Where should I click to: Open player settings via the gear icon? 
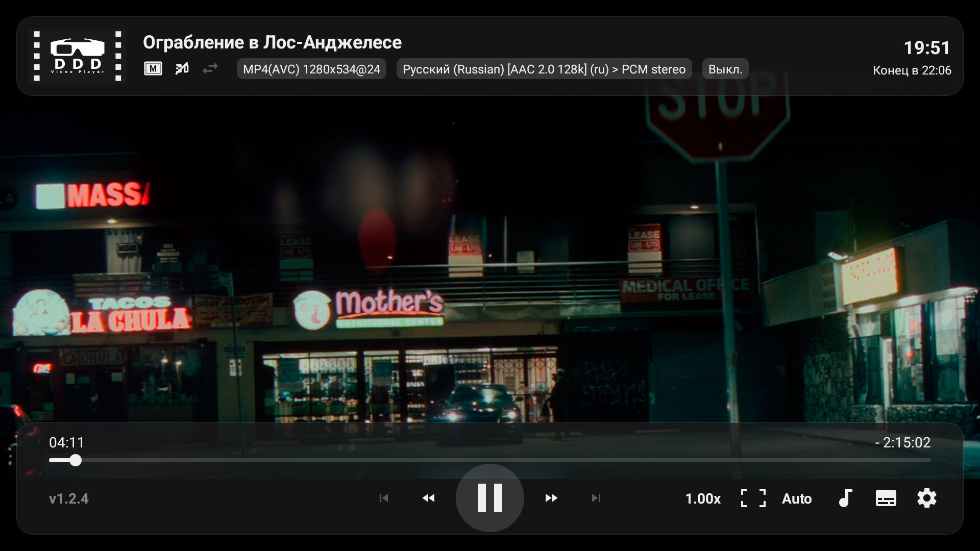pyautogui.click(x=926, y=498)
